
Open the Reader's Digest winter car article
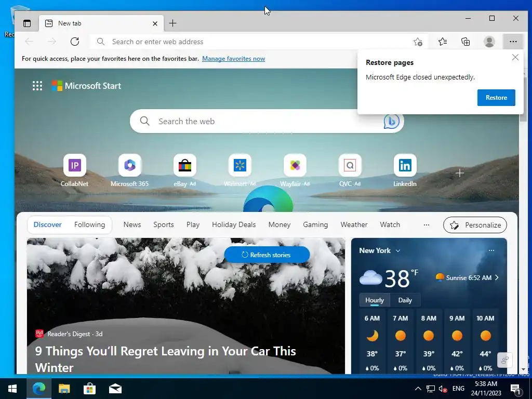(165, 359)
